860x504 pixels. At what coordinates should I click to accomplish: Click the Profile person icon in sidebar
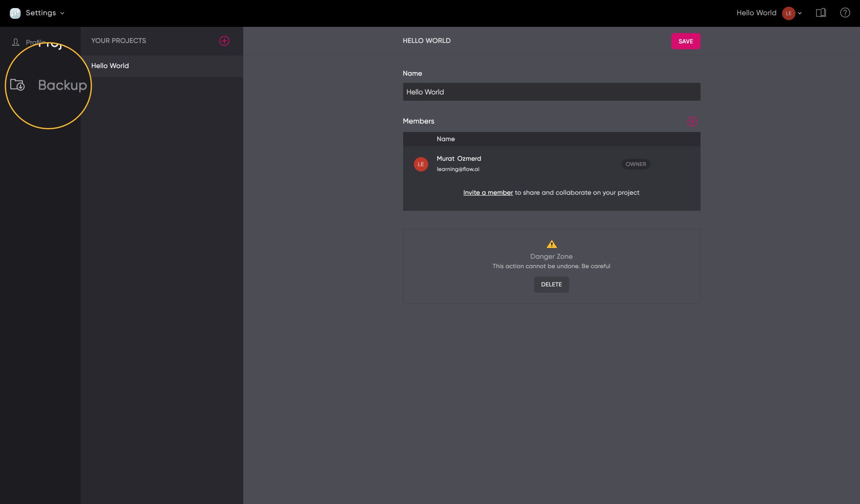point(16,42)
